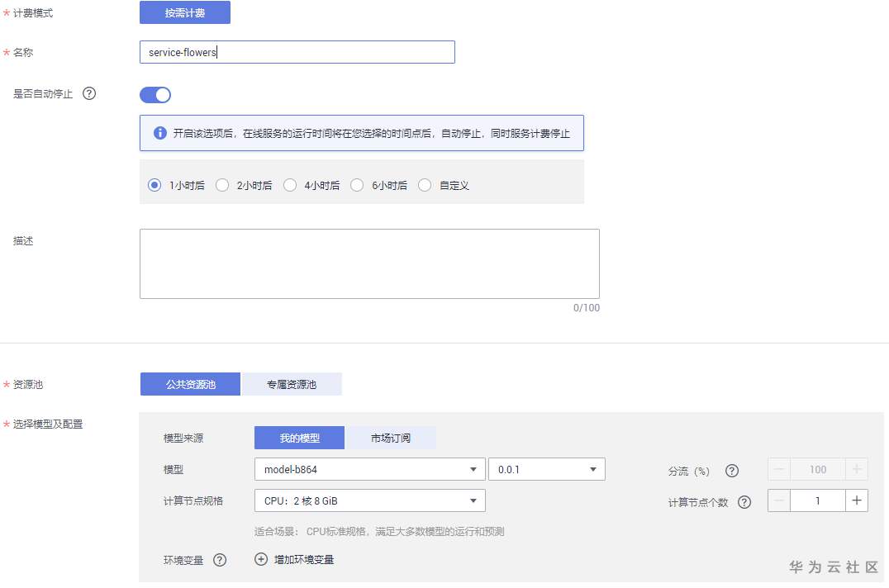
Task: Choose 我的模型 as model source
Action: point(299,438)
